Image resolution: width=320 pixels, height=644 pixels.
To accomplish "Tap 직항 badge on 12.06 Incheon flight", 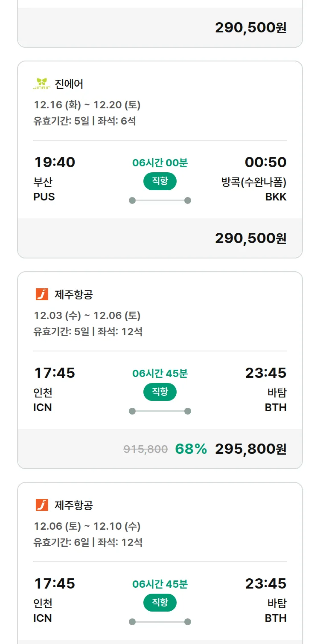I will click(x=160, y=603).
